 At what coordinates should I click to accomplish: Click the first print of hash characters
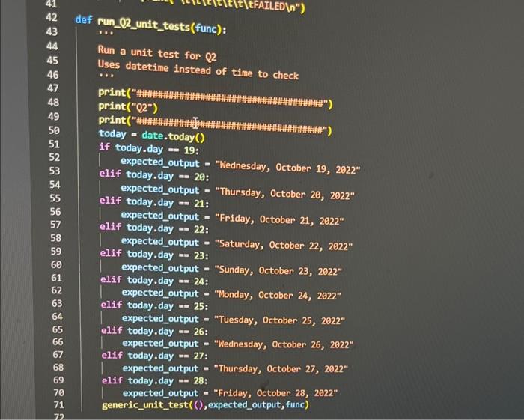pos(216,98)
